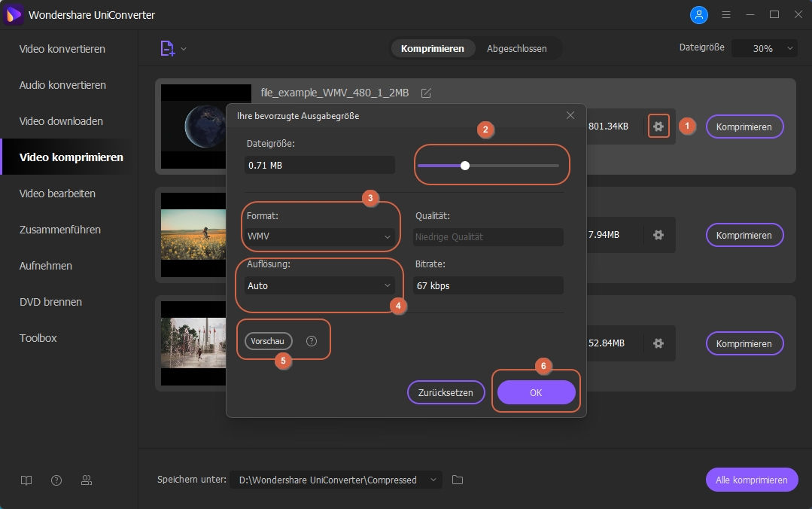Expand the Format dropdown showing WMV
The image size is (812, 509).
point(320,236)
